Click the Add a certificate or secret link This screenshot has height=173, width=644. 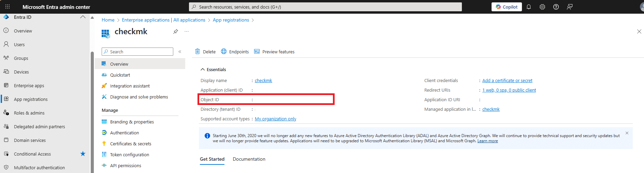[x=507, y=80]
